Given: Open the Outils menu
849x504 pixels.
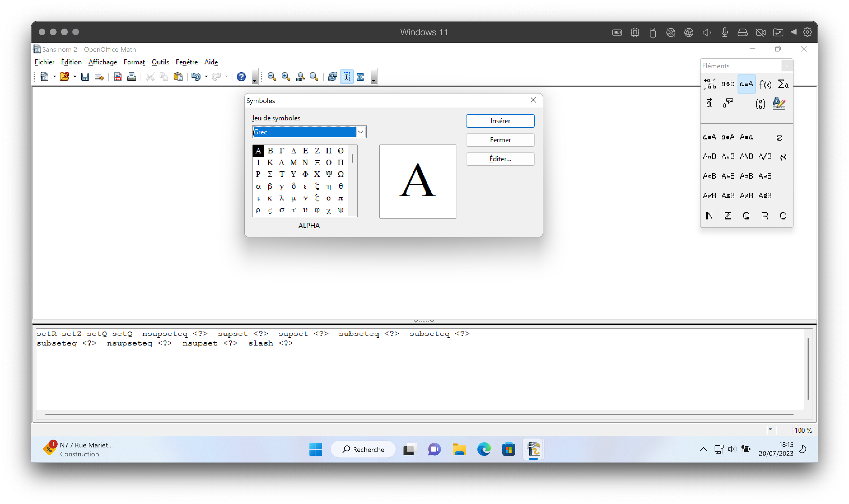Looking at the screenshot, I should (x=160, y=62).
